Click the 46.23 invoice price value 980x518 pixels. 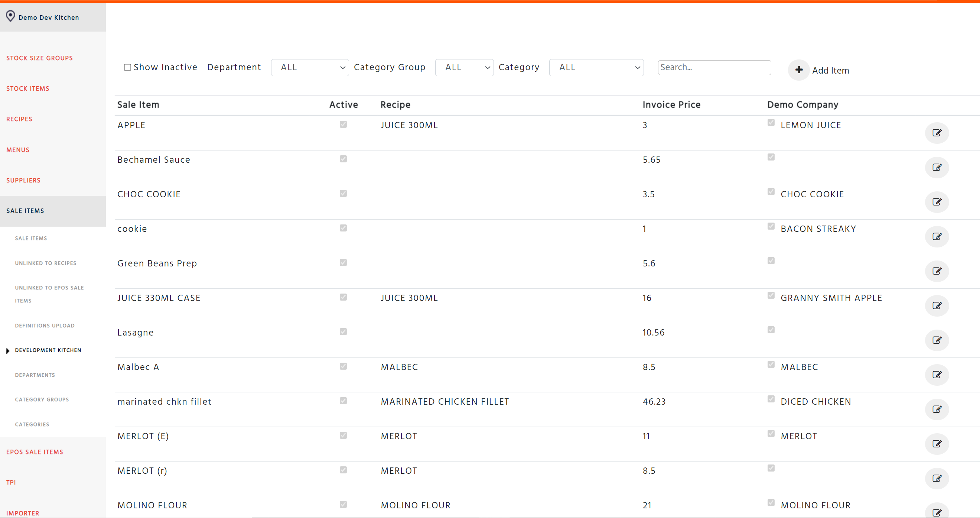[654, 402]
